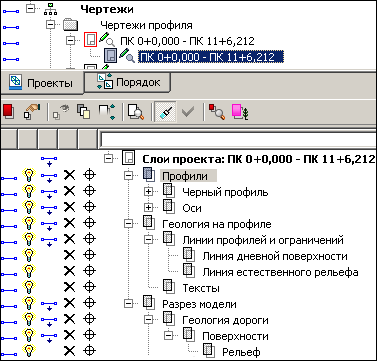This screenshot has width=377, height=361.
Task: Click the empty filter text field
Action: [x=238, y=138]
